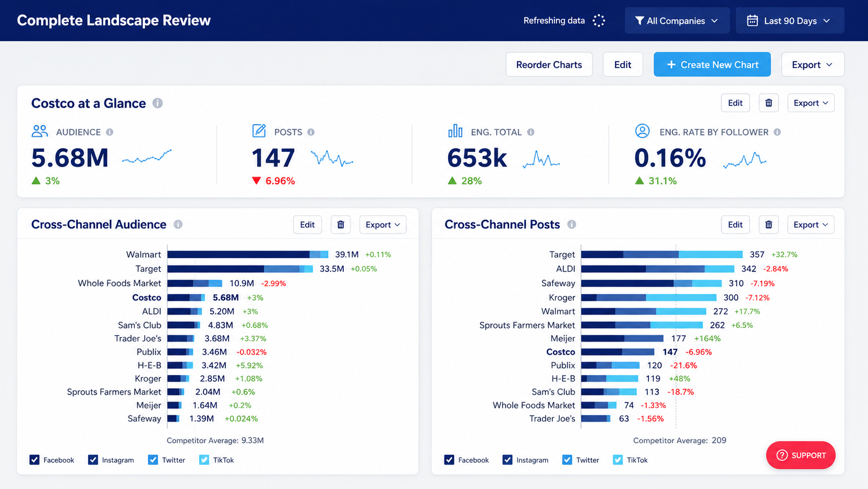Screen dimensions: 868x489
Task: Open Export dropdown for Cross-Channel Audience
Action: tap(383, 224)
